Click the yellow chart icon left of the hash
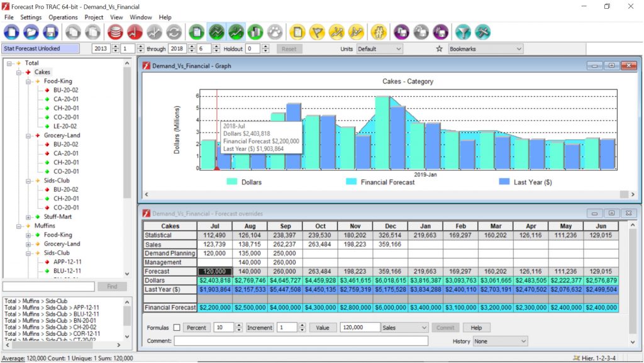The height and width of the screenshot is (363, 644). (356, 32)
